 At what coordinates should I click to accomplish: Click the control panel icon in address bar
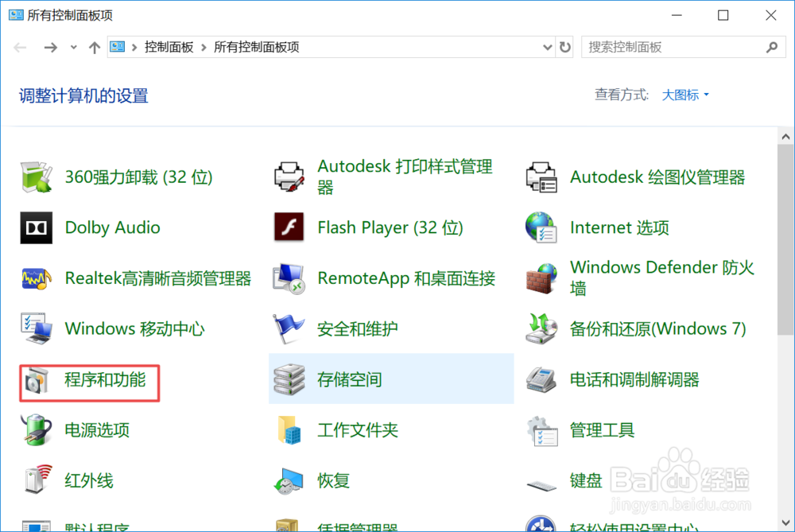[117, 47]
